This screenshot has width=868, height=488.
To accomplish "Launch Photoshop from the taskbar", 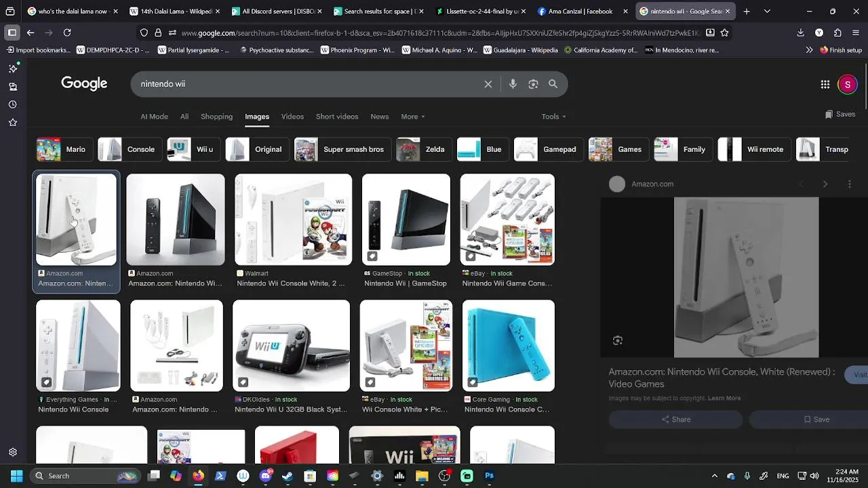I will pos(489,476).
